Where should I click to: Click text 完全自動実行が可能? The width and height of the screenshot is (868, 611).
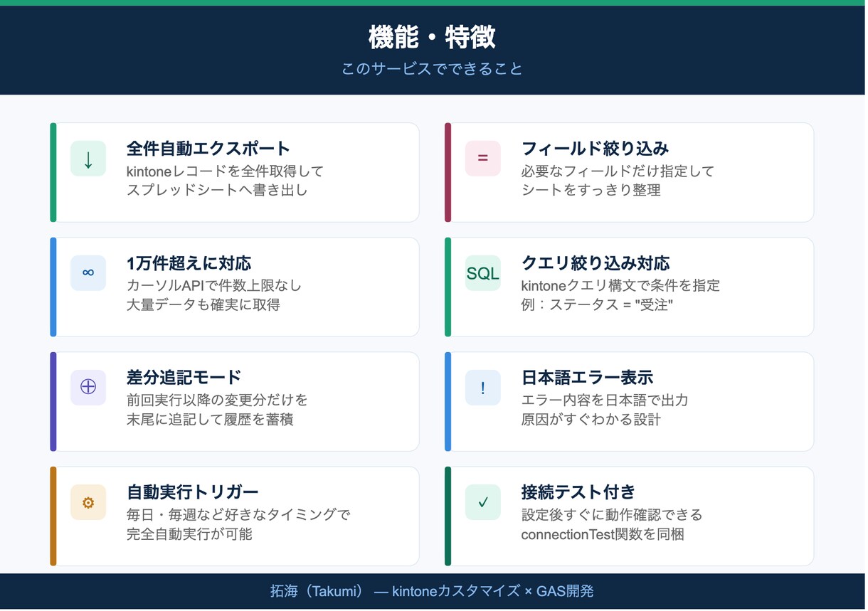point(189,533)
